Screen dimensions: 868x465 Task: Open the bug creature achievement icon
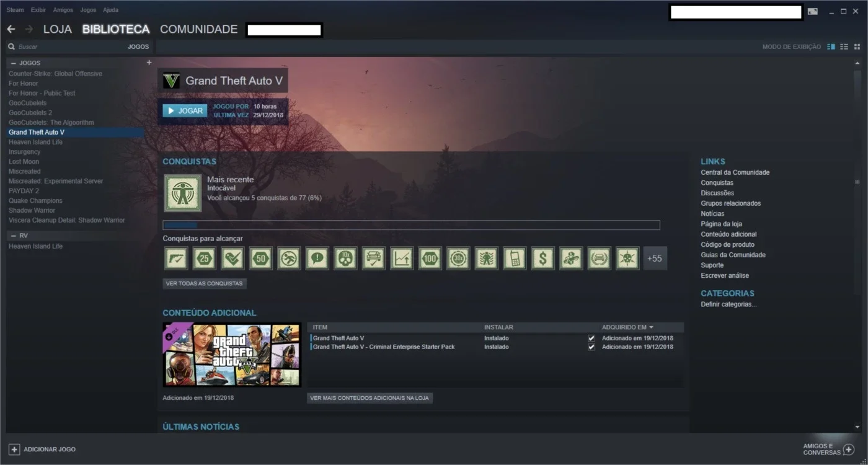pyautogui.click(x=486, y=259)
